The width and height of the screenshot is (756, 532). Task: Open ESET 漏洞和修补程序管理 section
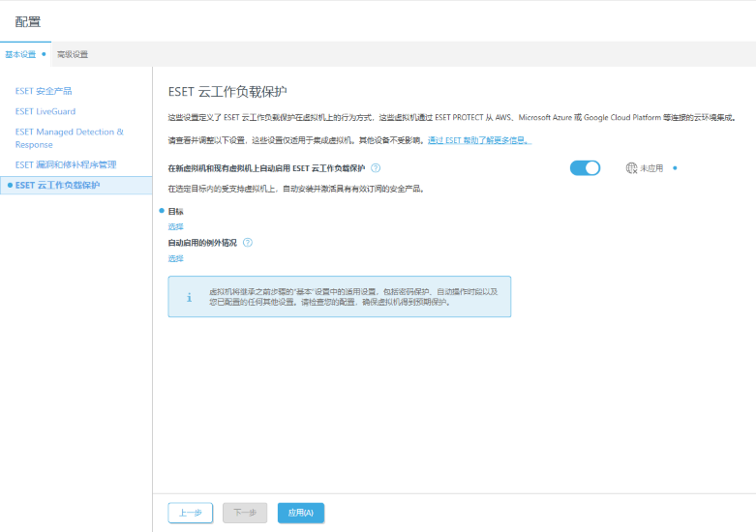[66, 164]
